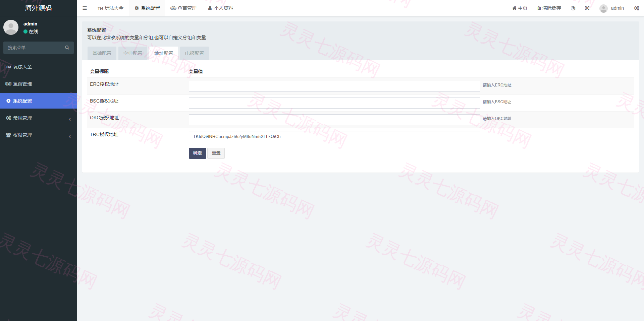The width and height of the screenshot is (644, 321).
Task: Expand 权限管理 sidebar chevron
Action: point(70,136)
